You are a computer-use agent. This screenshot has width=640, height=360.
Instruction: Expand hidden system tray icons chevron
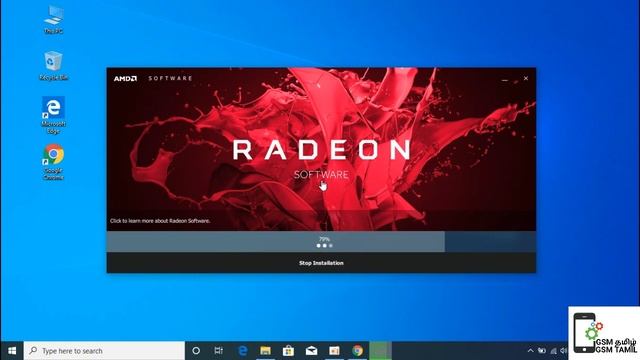[x=530, y=351]
